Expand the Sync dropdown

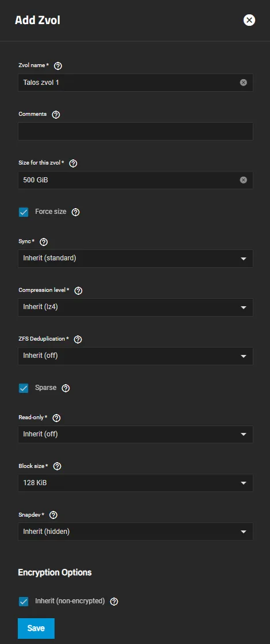point(136,259)
